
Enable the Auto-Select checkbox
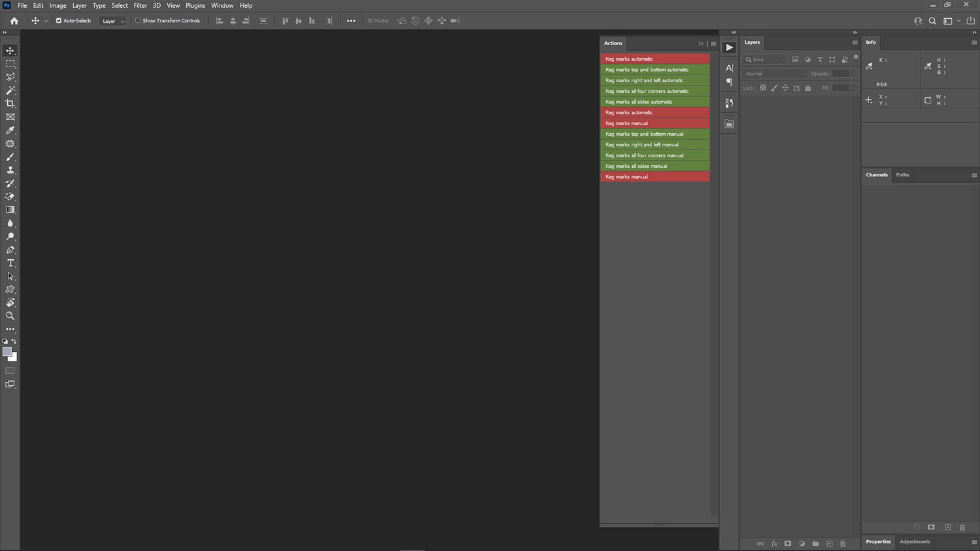click(x=58, y=20)
